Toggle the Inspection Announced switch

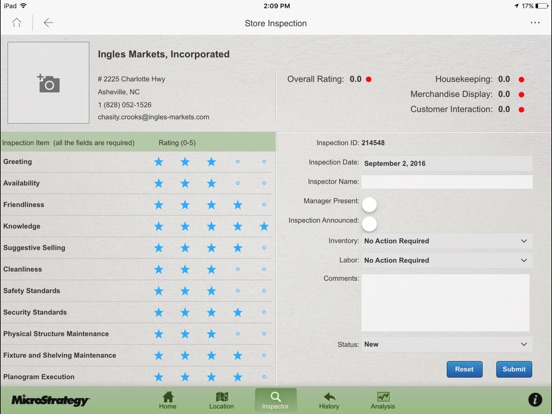click(369, 224)
